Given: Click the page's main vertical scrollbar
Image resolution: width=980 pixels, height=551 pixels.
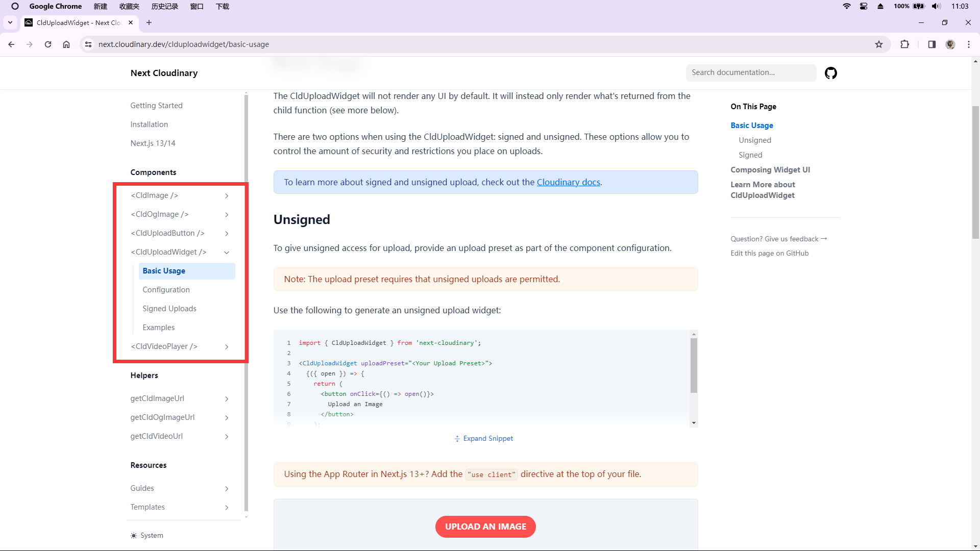Looking at the screenshot, I should point(975,172).
